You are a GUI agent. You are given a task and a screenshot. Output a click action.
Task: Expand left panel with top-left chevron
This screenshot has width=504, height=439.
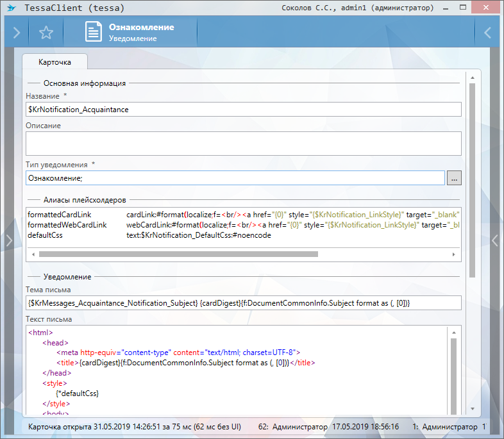[x=16, y=33]
